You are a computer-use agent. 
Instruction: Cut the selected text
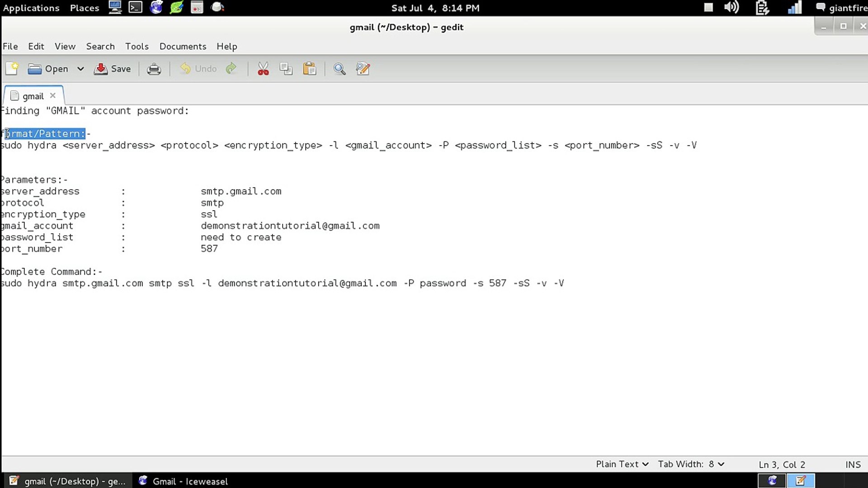[x=263, y=69]
